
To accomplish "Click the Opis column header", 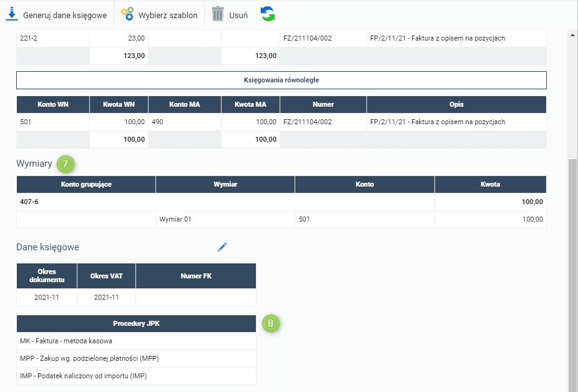I will pyautogui.click(x=456, y=104).
